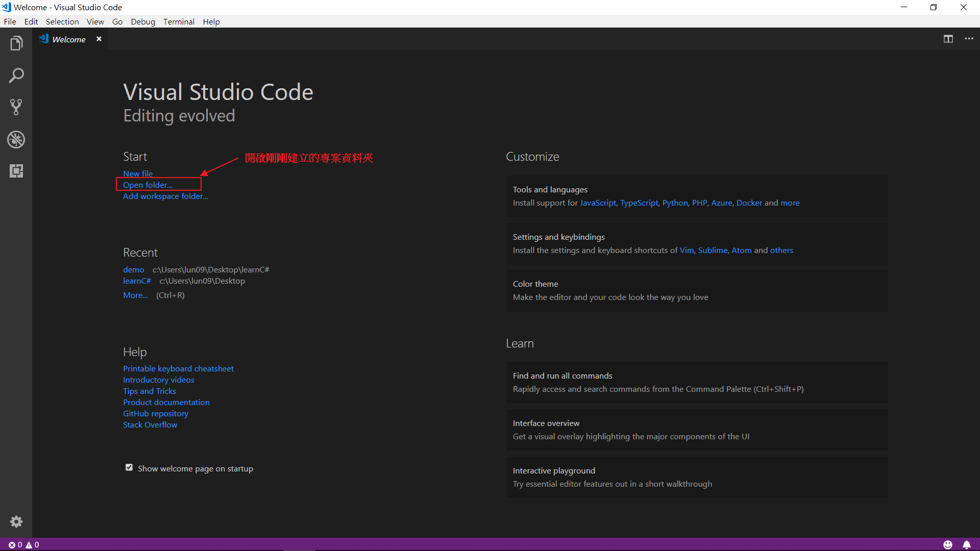
Task: Expand the More recent files list
Action: click(135, 295)
